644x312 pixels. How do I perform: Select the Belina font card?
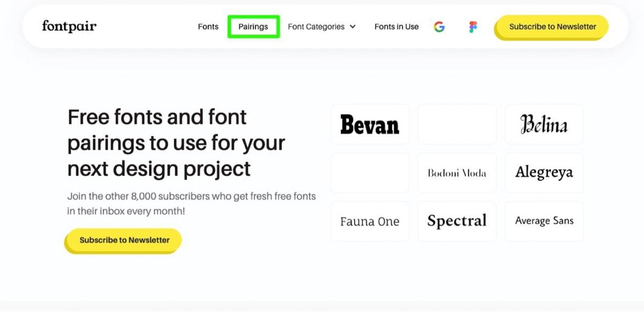[544, 124]
